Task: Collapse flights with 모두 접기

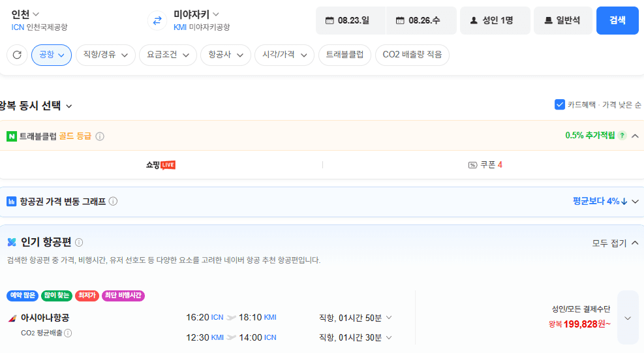Action: click(x=615, y=243)
